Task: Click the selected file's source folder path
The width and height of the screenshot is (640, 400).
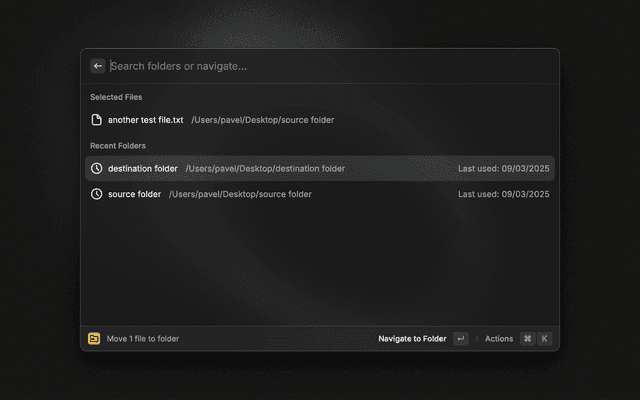Action: click(x=262, y=120)
